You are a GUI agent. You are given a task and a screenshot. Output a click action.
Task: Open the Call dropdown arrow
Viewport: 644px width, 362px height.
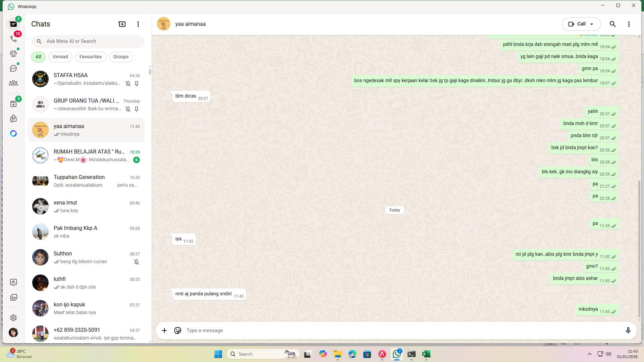pos(591,24)
